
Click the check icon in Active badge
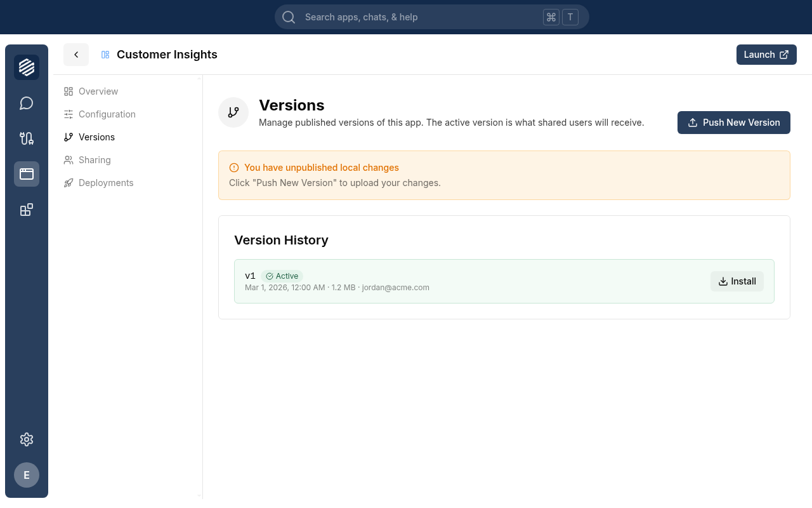coord(270,276)
